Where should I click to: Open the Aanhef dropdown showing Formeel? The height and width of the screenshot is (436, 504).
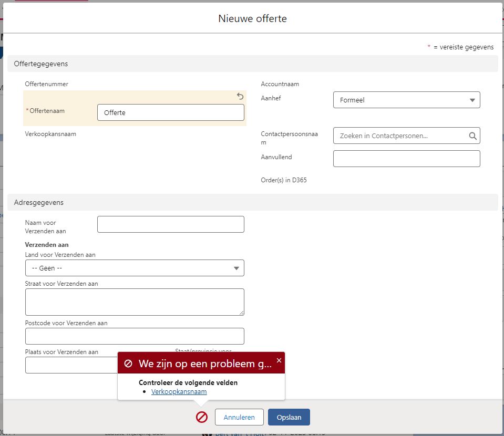point(407,100)
